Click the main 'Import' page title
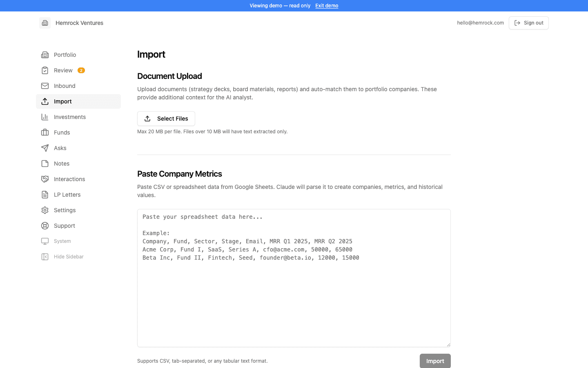The width and height of the screenshot is (588, 368). pyautogui.click(x=151, y=54)
